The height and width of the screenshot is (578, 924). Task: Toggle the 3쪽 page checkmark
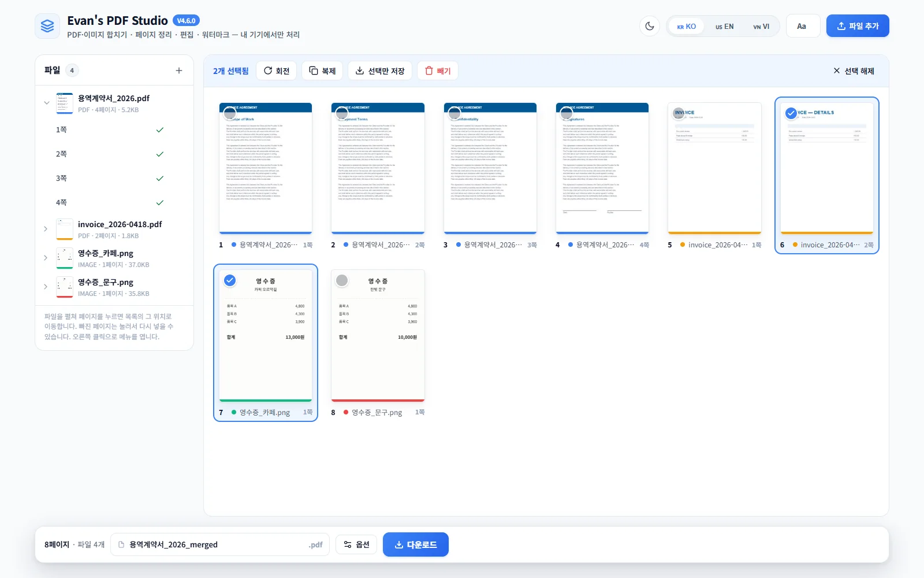(x=160, y=179)
